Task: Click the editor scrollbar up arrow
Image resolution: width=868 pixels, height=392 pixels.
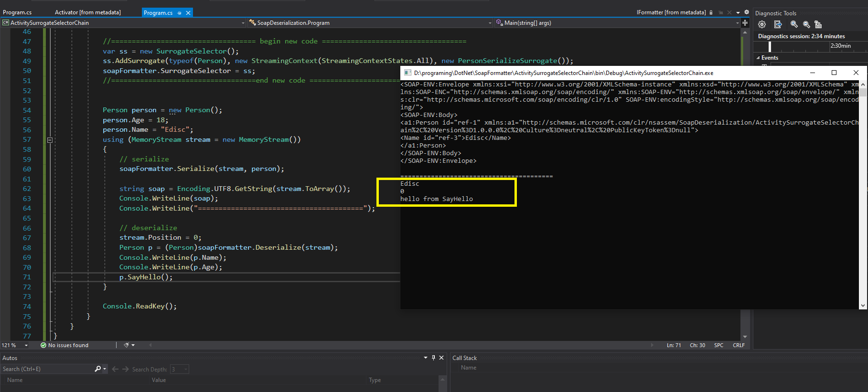Action: [745, 32]
